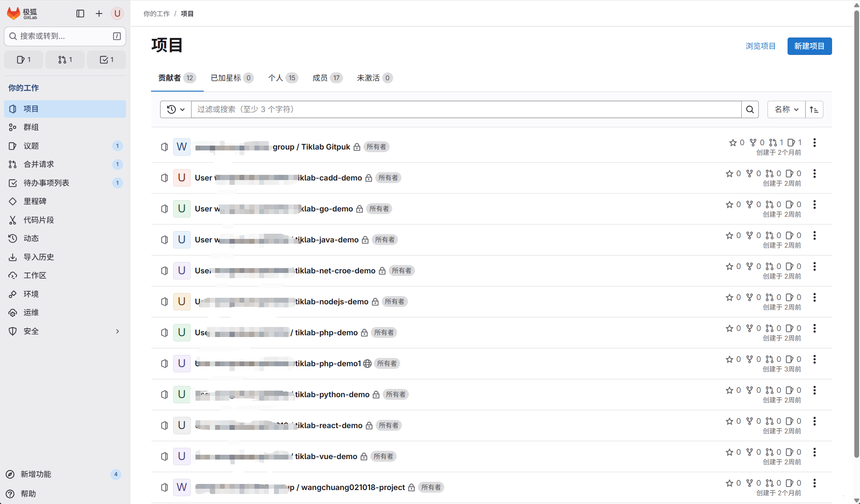
Task: Open the 代码片段 sidebar item
Action: (x=39, y=220)
